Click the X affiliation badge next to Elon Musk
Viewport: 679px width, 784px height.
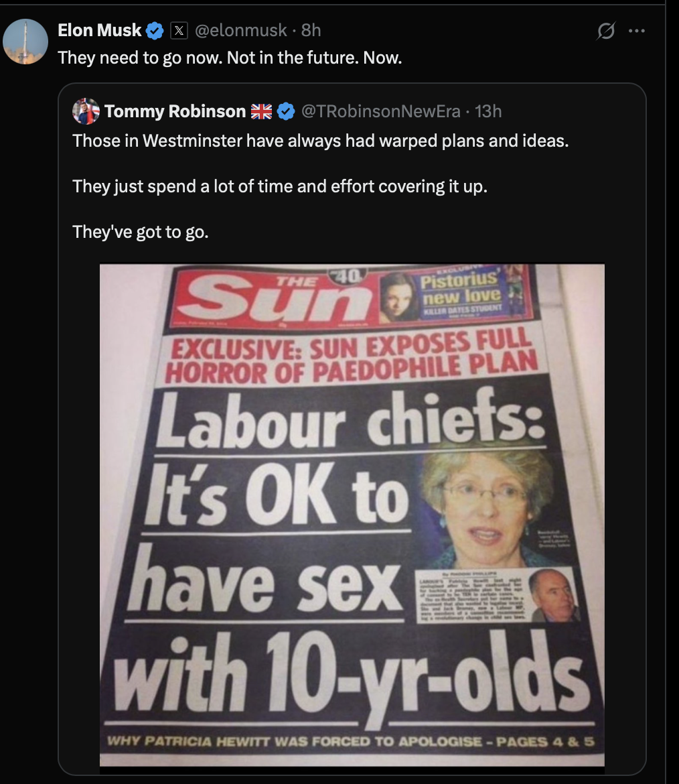coord(178,30)
